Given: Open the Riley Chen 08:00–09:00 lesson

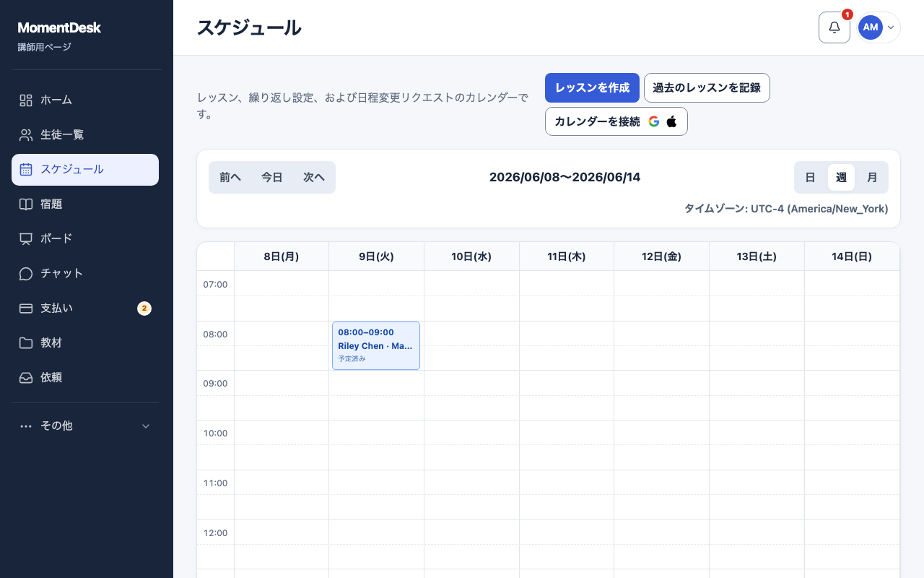Looking at the screenshot, I should [x=376, y=345].
